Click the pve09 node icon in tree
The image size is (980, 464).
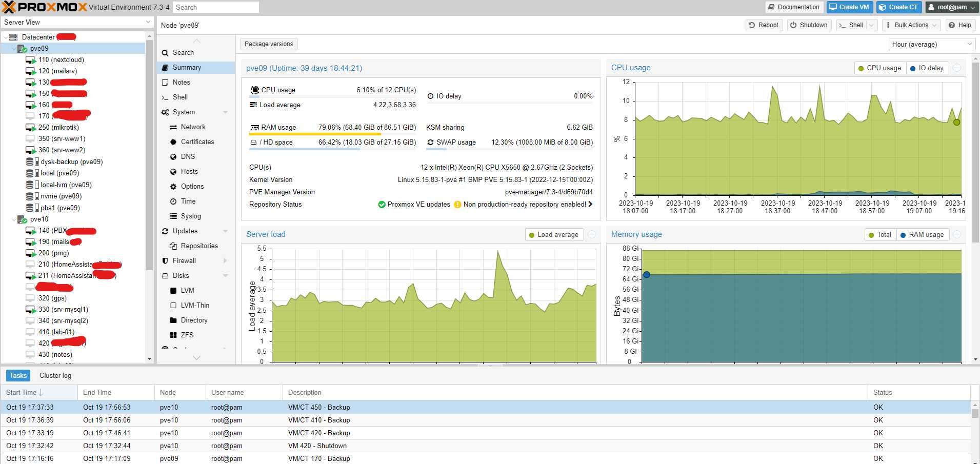22,49
